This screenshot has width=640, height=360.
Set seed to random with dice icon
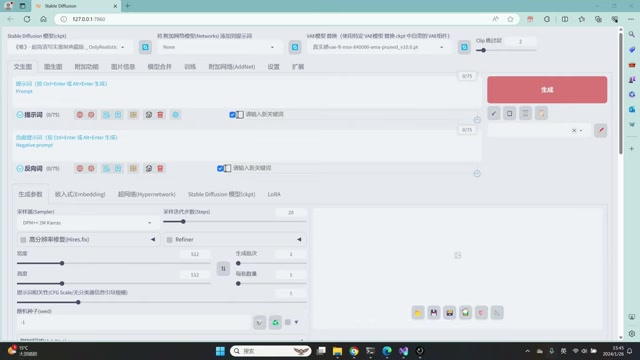point(259,322)
